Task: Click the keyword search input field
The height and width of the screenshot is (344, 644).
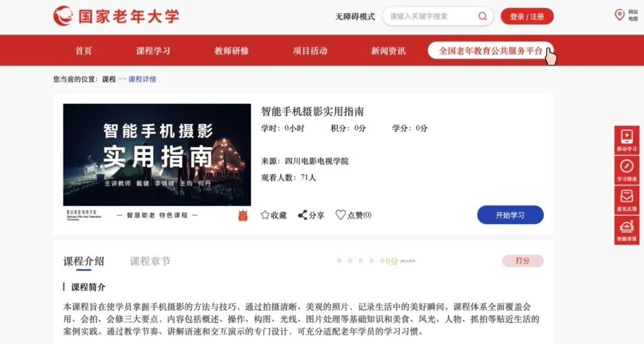Action: pos(431,17)
